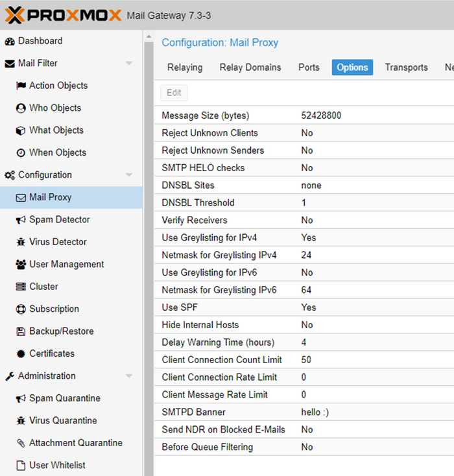Collapse the Configuration section arrow
The width and height of the screenshot is (454, 476).
129,175
